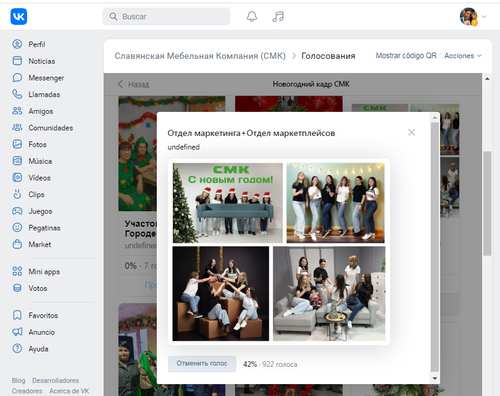
Task: Click the Amigos people icon
Action: click(x=17, y=111)
